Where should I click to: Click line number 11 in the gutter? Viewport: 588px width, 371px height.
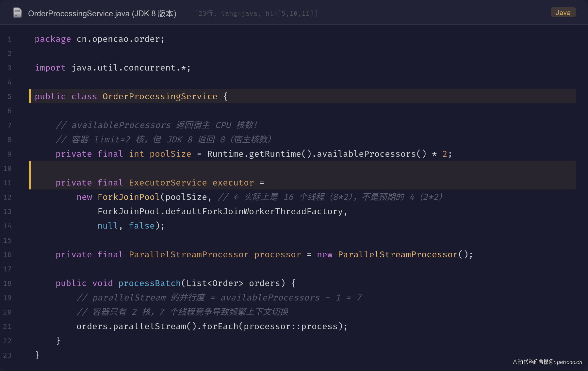tap(8, 183)
